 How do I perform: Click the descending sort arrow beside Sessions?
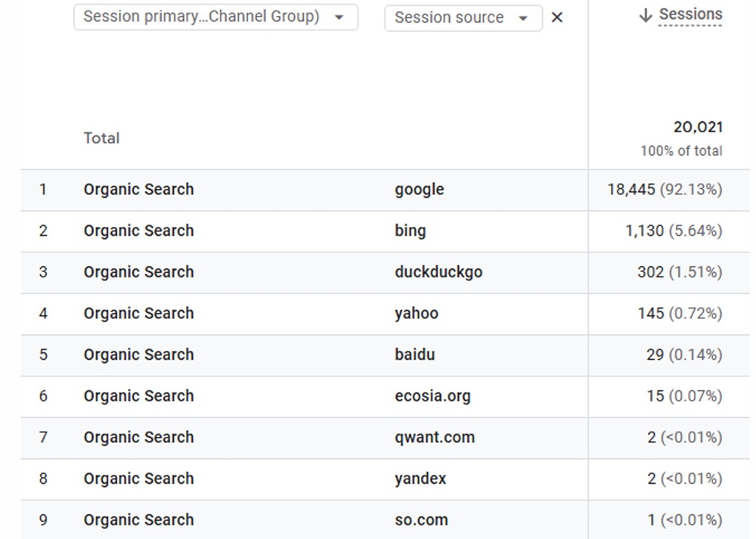(646, 15)
